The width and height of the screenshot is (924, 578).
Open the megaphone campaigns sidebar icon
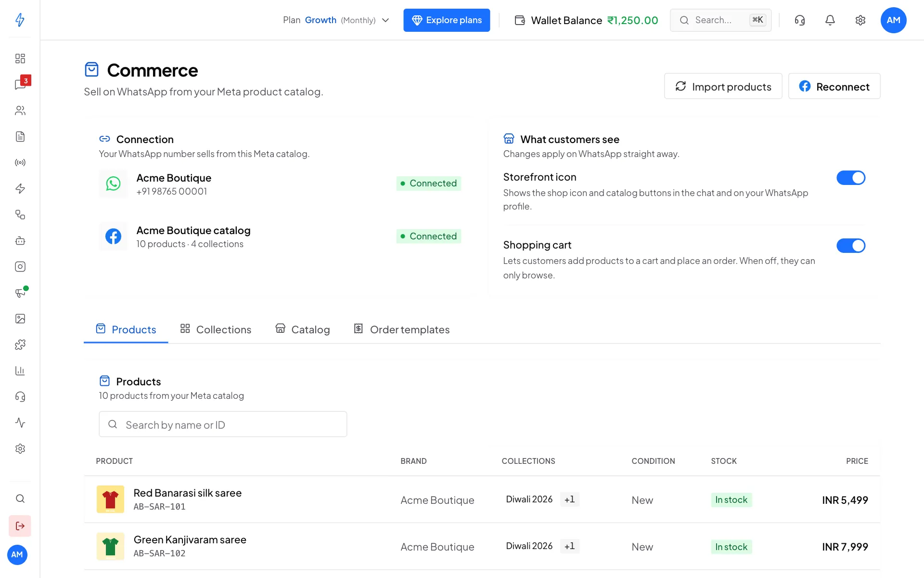click(x=20, y=292)
